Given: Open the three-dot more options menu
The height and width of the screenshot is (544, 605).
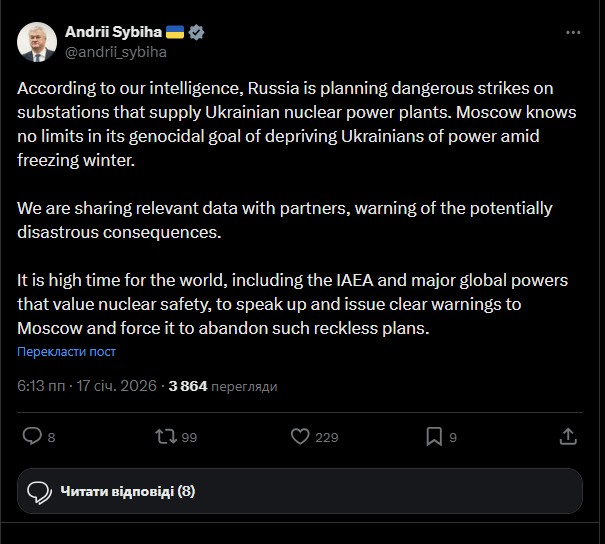Looking at the screenshot, I should (573, 32).
